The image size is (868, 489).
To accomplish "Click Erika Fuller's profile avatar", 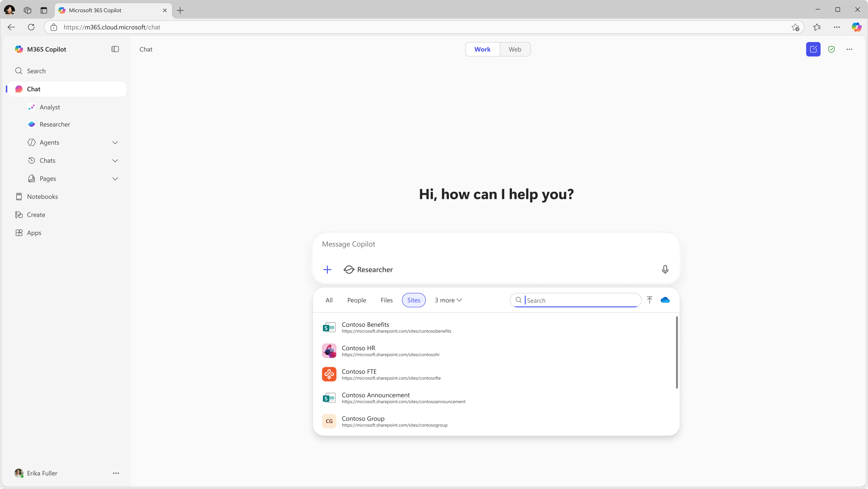I will click(x=19, y=473).
